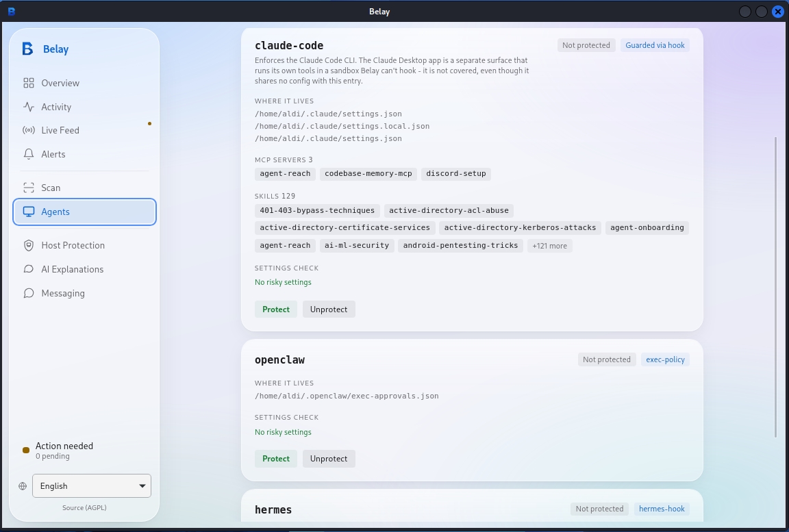This screenshot has width=789, height=532.
Task: Click the Live Feed broadcast icon
Action: click(29, 130)
